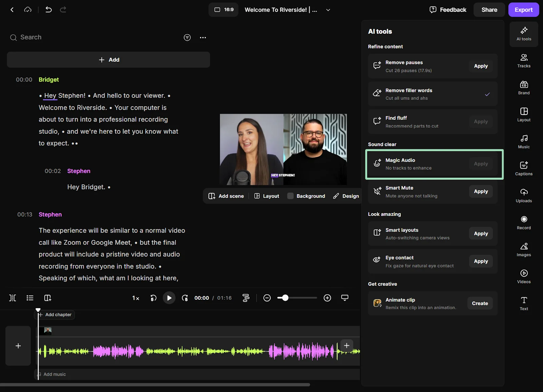Open the 1x playback speed menu
Viewport: 543px width, 392px height.
click(136, 298)
